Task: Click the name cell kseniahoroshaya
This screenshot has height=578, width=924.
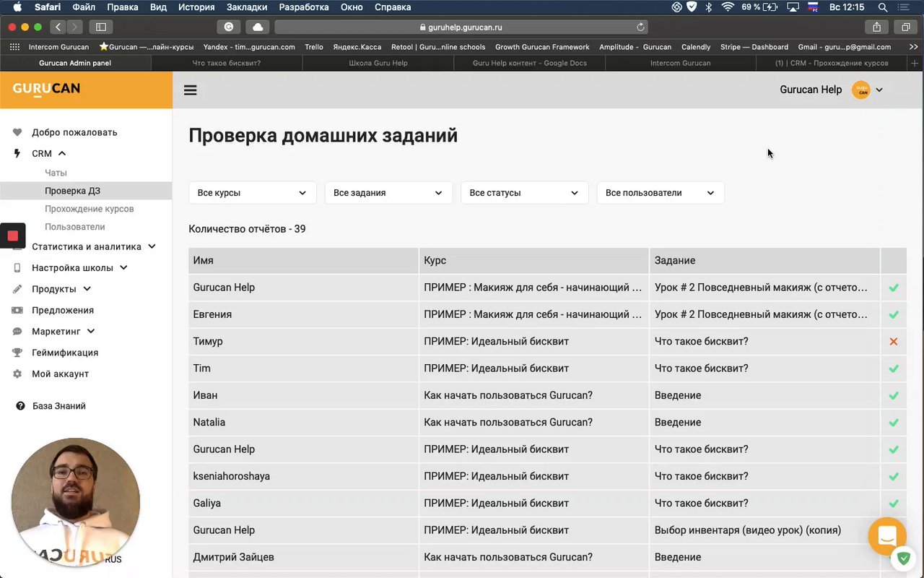Action: (x=303, y=476)
